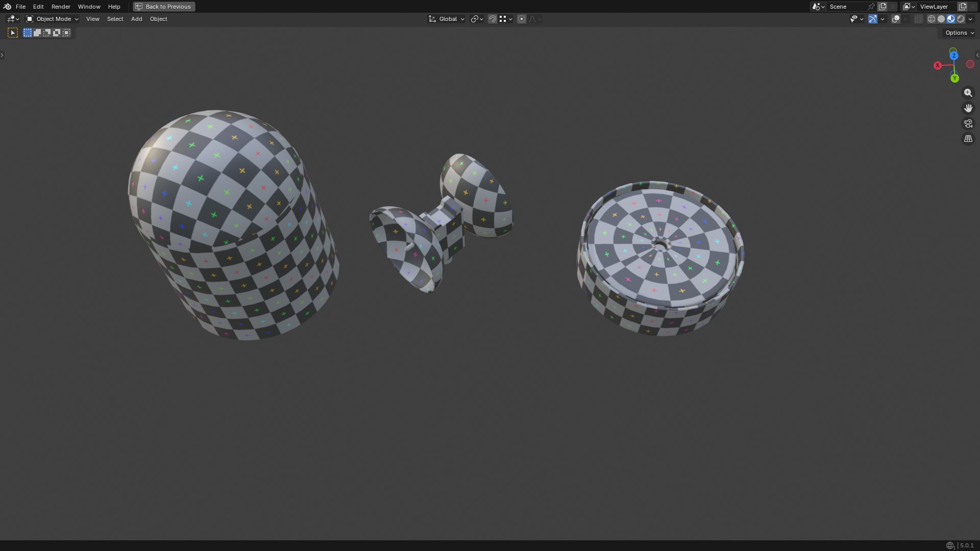Create new scene via duplicate icon
The width and height of the screenshot is (980, 551).
883,7
